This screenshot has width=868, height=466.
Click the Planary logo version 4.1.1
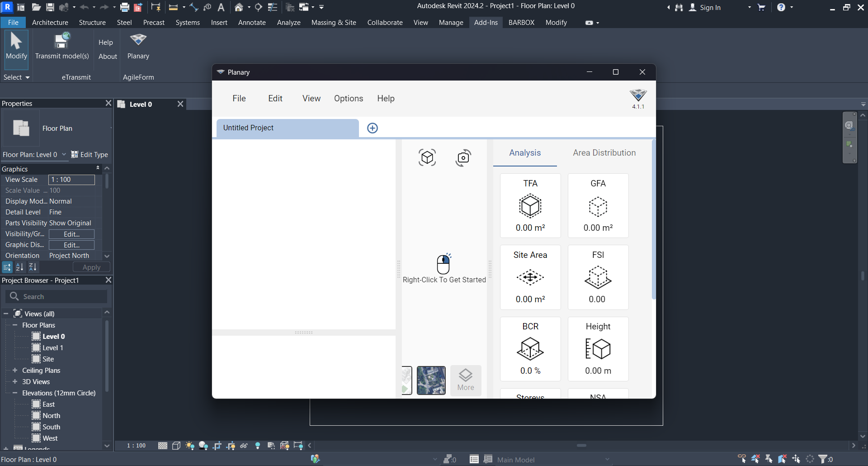pyautogui.click(x=638, y=99)
